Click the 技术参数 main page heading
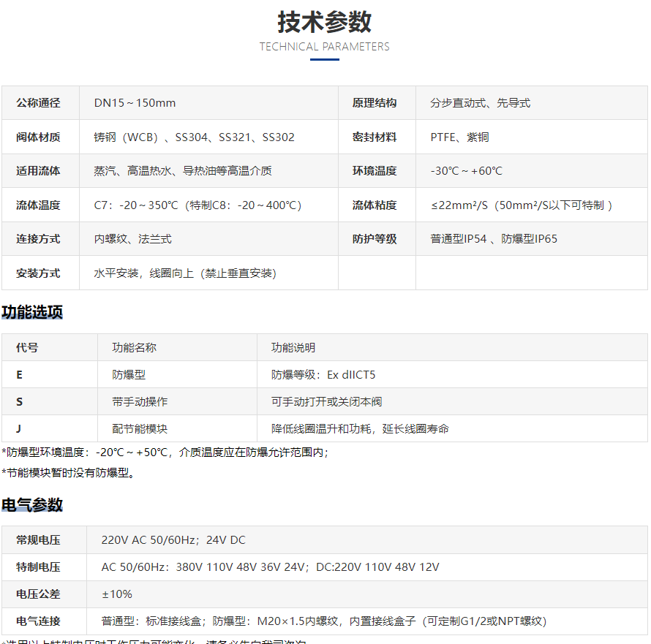 [x=324, y=22]
